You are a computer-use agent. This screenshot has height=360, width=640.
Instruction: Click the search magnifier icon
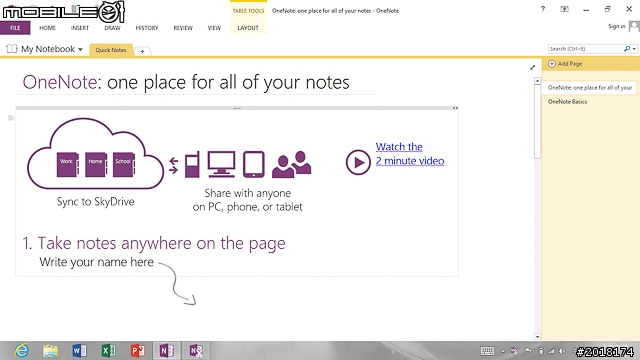pyautogui.click(x=627, y=49)
